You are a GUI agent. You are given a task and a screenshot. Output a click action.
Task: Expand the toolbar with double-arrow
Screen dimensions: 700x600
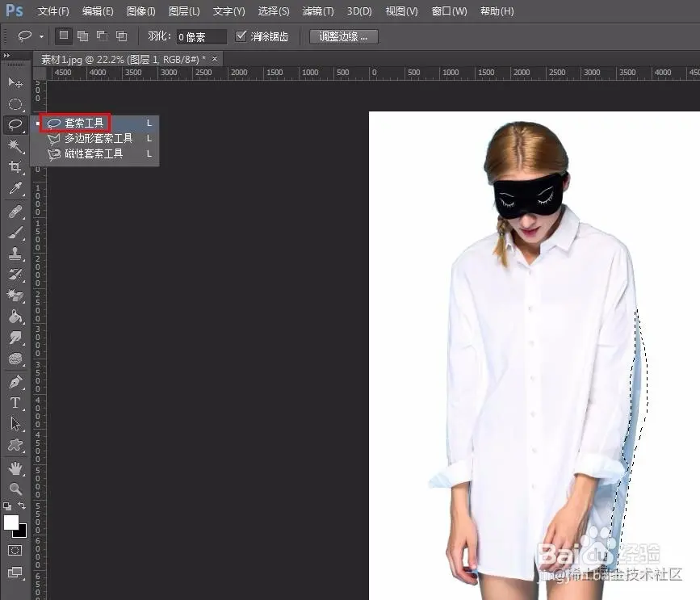pyautogui.click(x=7, y=56)
